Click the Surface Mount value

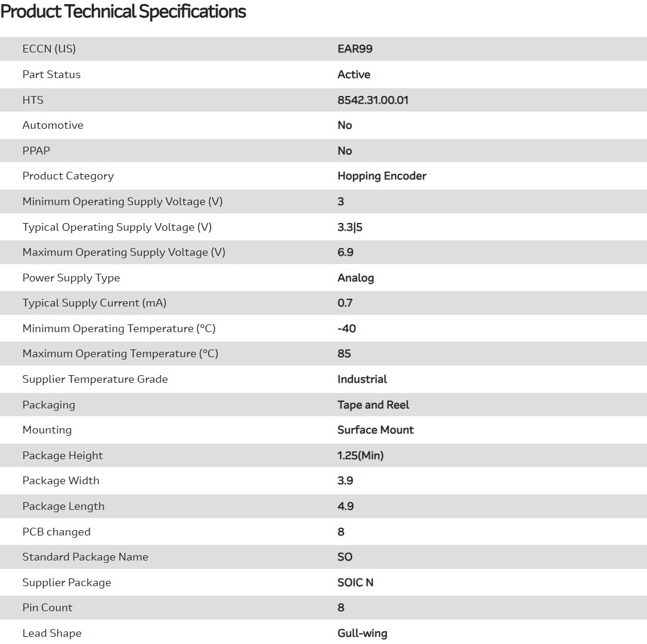click(x=375, y=430)
